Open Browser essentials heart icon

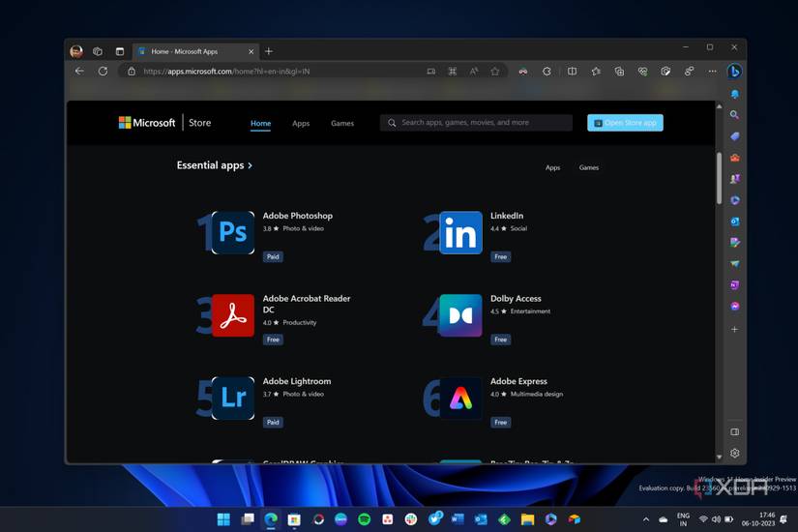(x=642, y=72)
